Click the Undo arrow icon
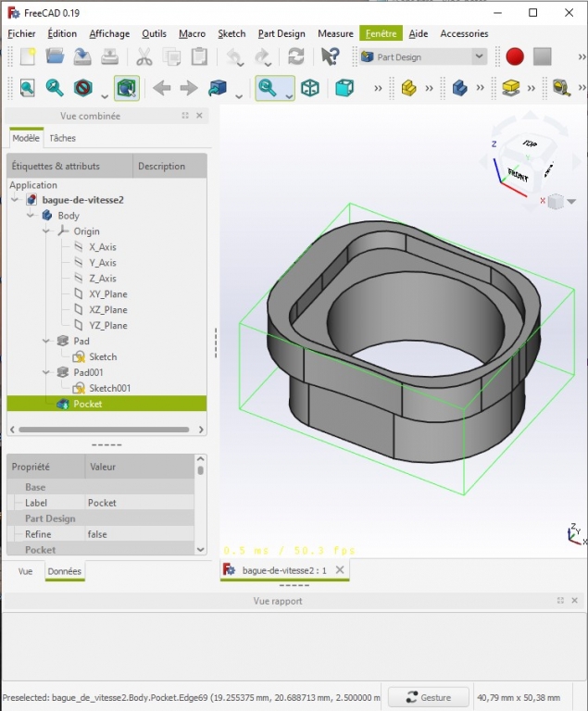 tap(234, 57)
